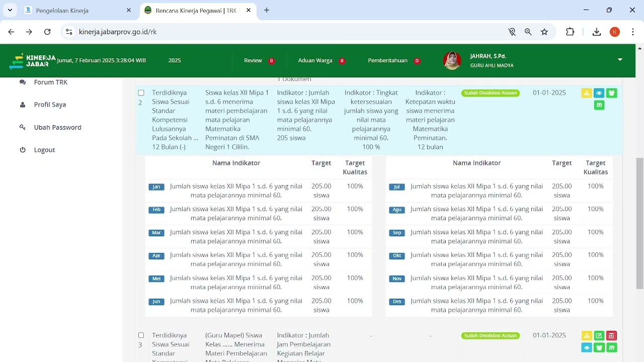644x362 pixels.
Task: Click red delete trash icon in row 3
Action: [x=611, y=336]
